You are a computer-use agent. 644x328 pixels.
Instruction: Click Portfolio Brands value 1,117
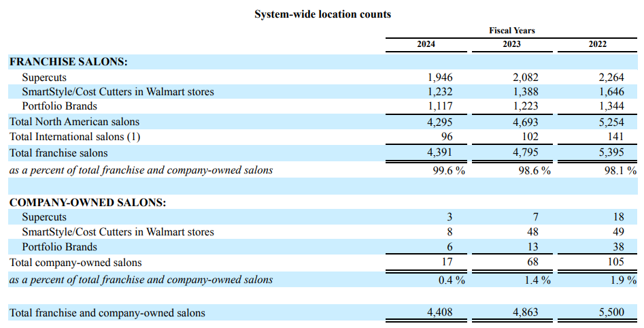(440, 106)
